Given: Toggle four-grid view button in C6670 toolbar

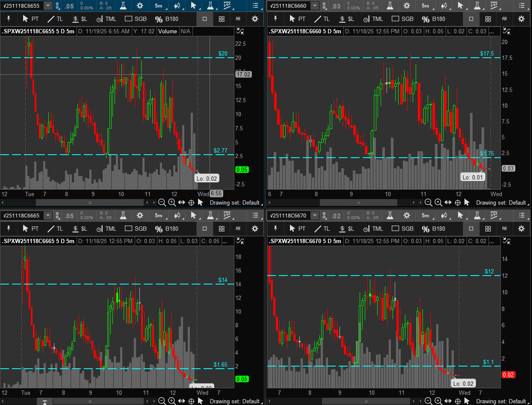Looking at the screenshot, I should 488,229.
